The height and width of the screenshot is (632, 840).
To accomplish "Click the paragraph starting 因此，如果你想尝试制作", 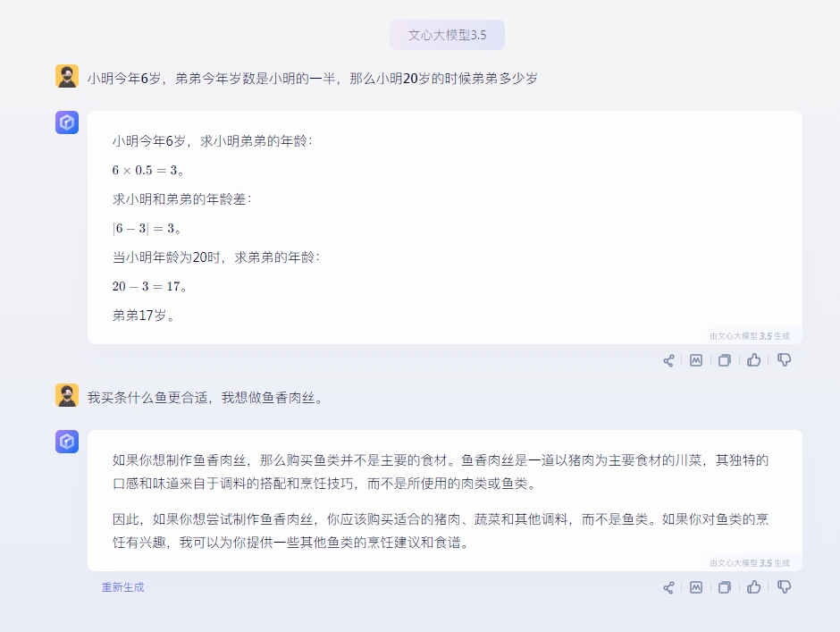I will pyautogui.click(x=441, y=531).
